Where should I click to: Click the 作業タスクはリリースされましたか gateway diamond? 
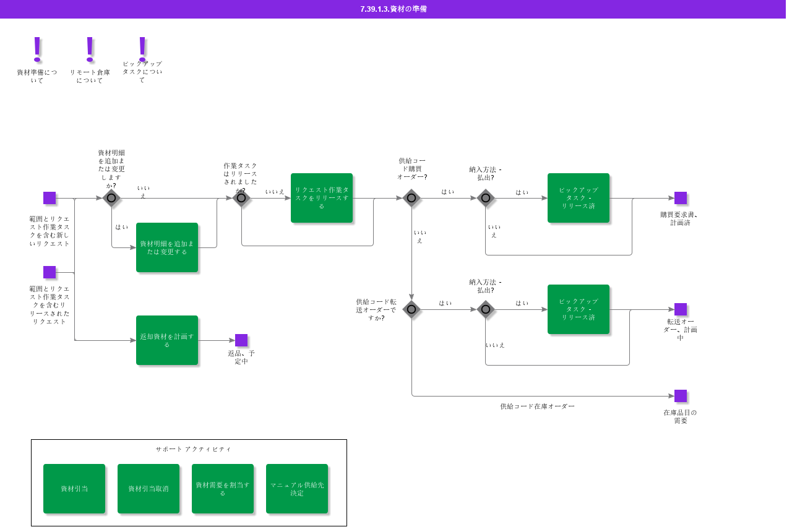pos(241,198)
